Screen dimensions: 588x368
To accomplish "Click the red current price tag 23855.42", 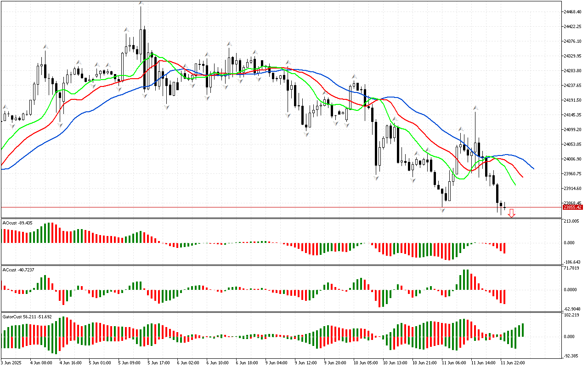I will [572, 207].
